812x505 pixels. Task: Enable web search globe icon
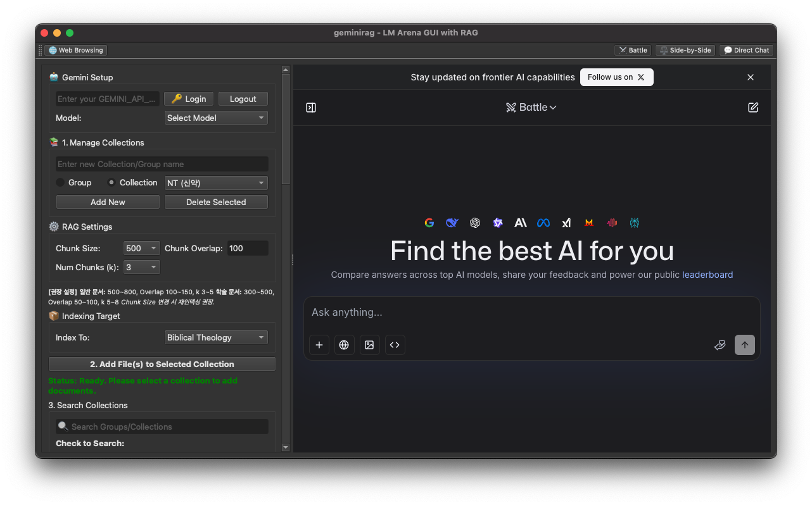click(x=345, y=345)
